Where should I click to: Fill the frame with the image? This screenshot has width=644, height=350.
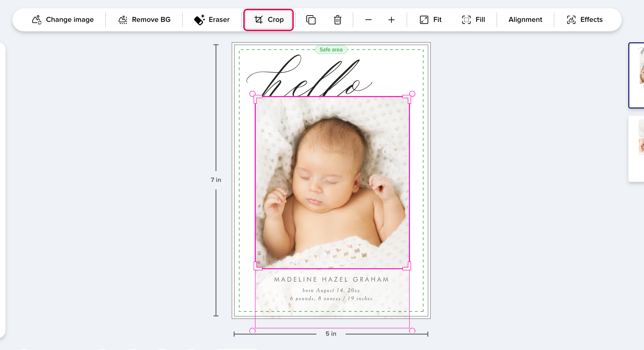pyautogui.click(x=473, y=20)
